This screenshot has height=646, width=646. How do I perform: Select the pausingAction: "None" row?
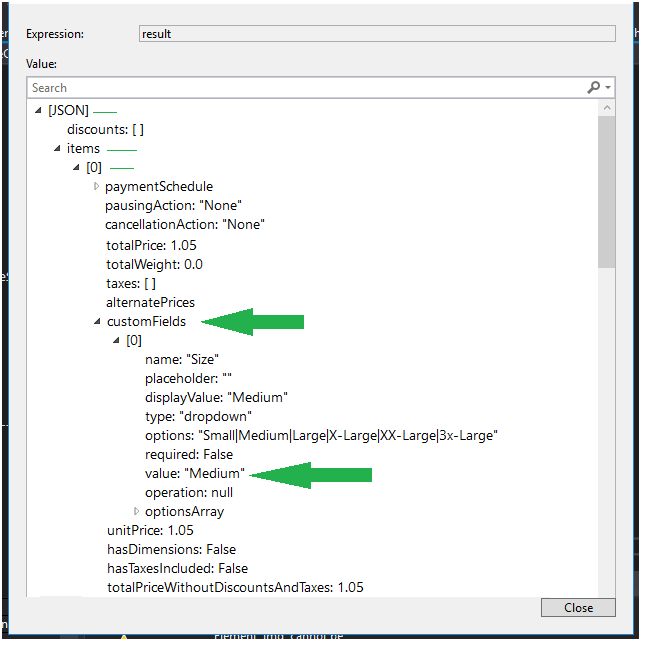click(173, 205)
